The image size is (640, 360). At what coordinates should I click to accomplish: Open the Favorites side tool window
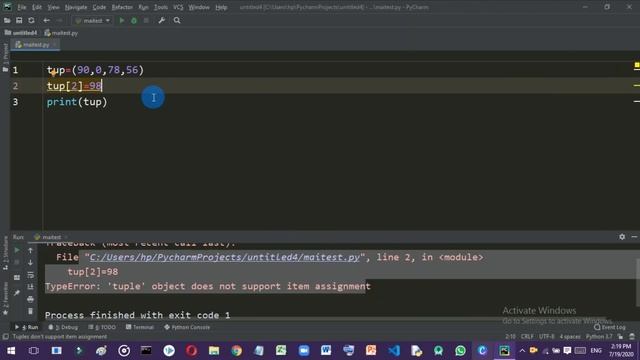point(5,299)
